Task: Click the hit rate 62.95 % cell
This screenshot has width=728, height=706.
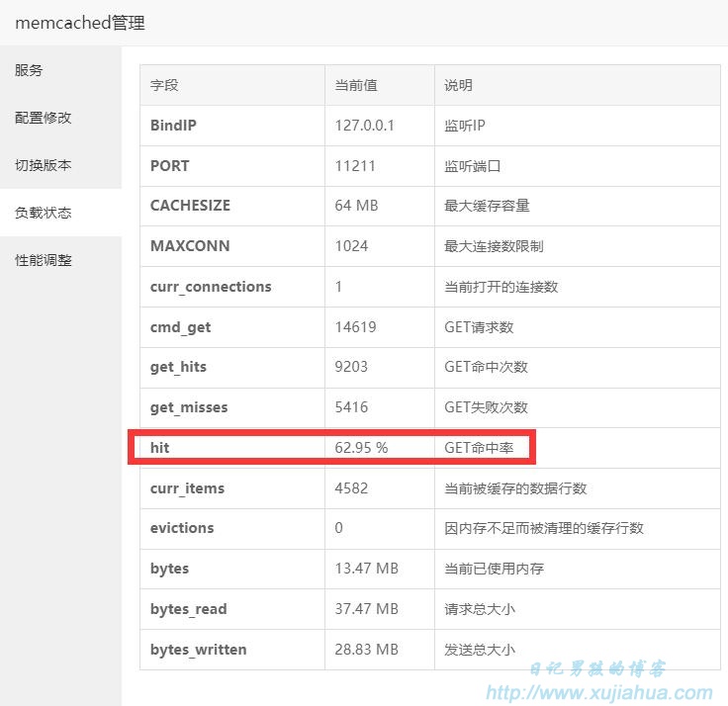Action: pos(361,448)
